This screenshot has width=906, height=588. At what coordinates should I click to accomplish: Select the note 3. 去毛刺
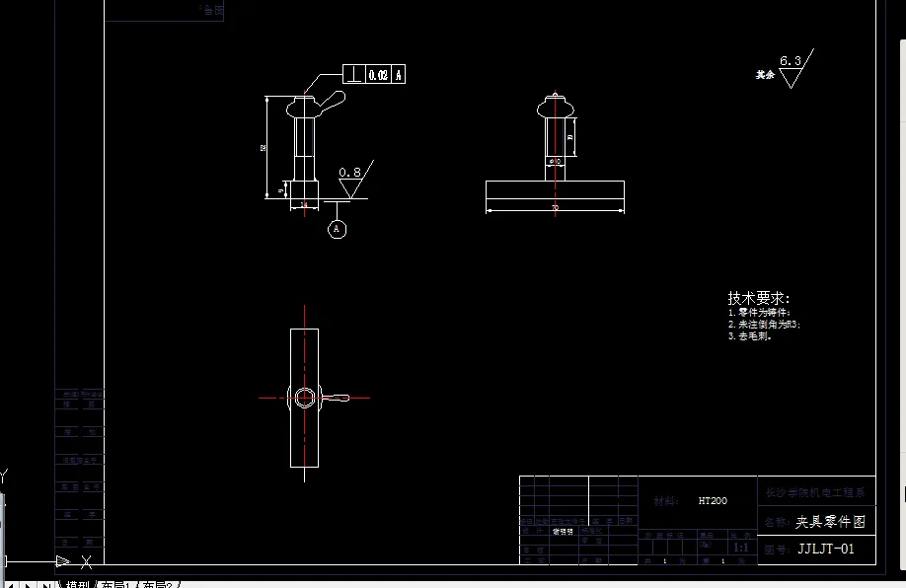click(749, 335)
